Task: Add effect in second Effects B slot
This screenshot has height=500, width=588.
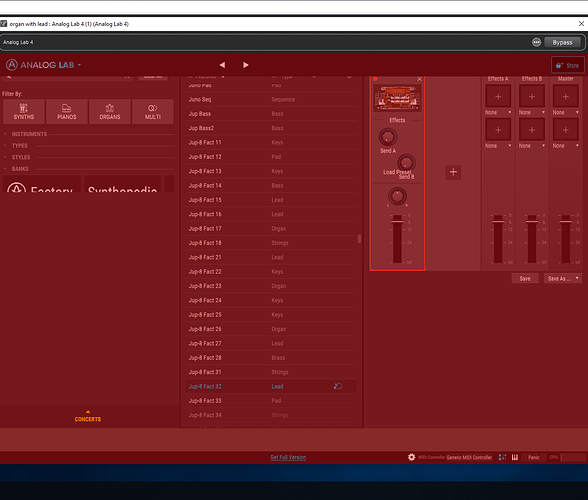Action: pyautogui.click(x=532, y=130)
